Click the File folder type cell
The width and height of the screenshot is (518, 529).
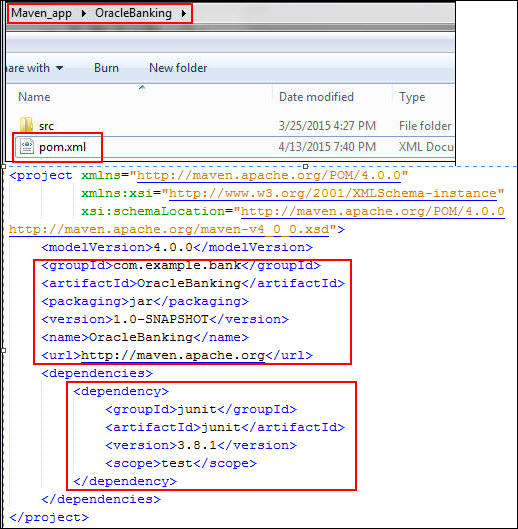[425, 126]
